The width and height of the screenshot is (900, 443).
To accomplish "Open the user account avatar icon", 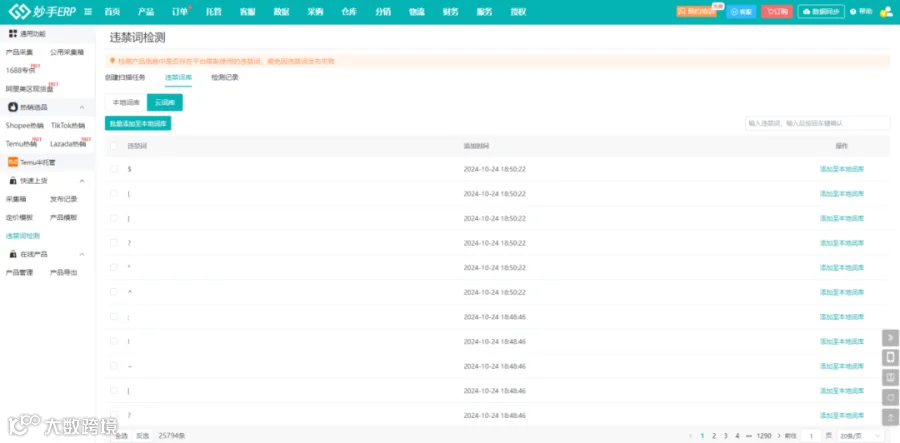I will pos(886,11).
